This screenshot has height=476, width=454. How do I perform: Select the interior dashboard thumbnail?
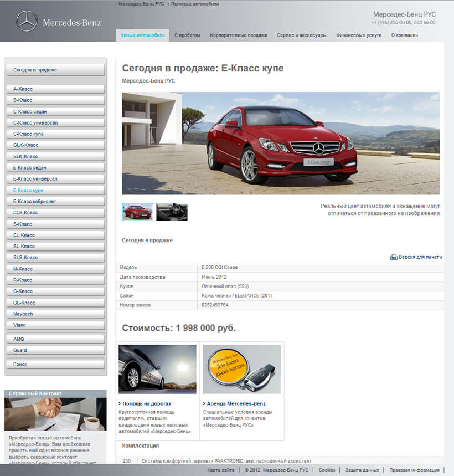point(172,212)
